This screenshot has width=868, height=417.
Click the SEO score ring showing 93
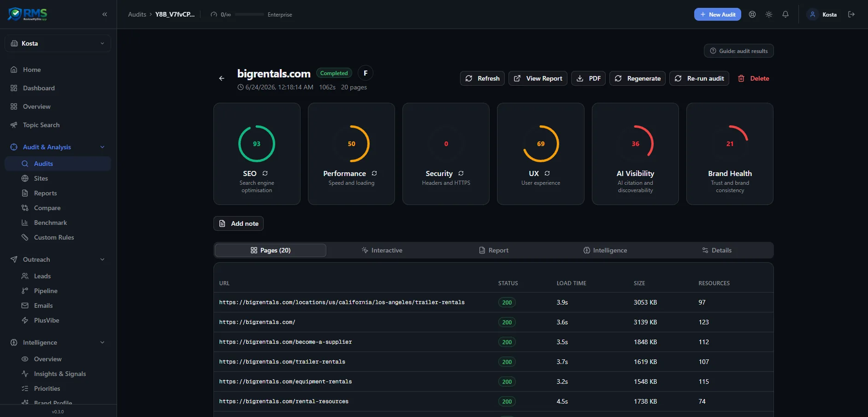click(x=257, y=144)
